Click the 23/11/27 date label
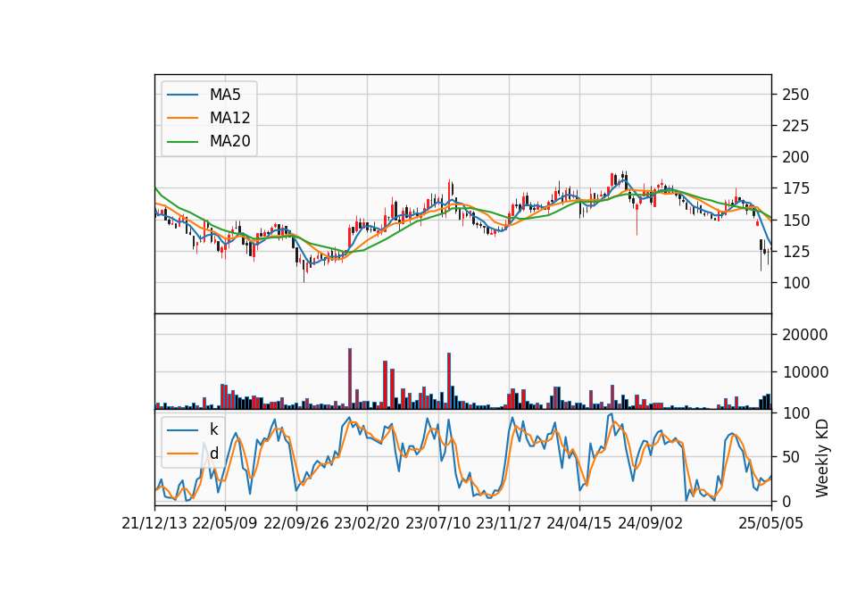This screenshot has width=857, height=616. 509,523
